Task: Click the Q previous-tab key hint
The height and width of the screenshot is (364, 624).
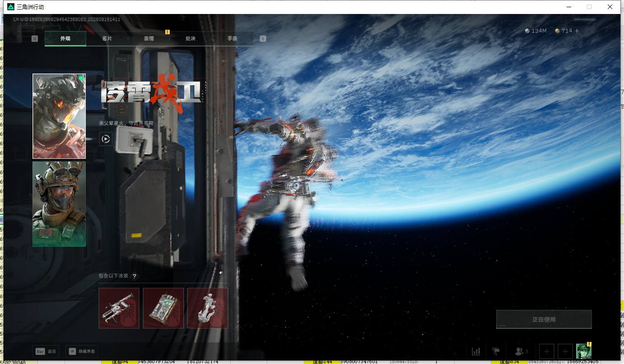Action: point(34,39)
